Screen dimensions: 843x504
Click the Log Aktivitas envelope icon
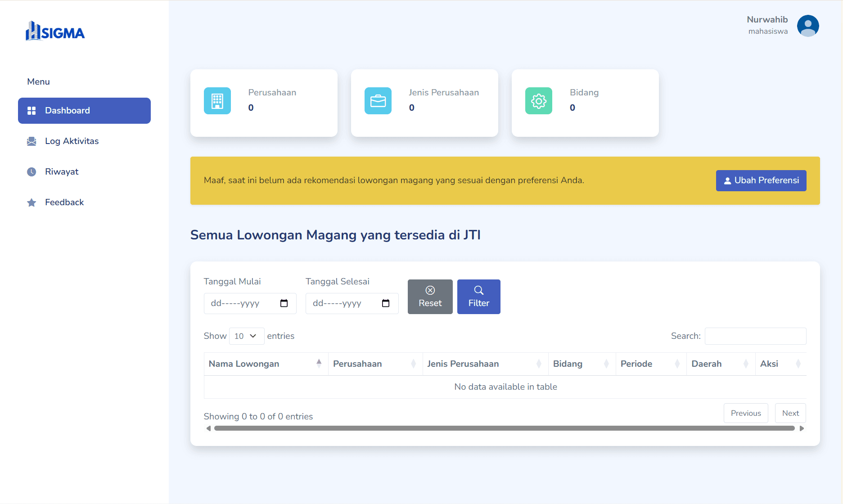[32, 141]
